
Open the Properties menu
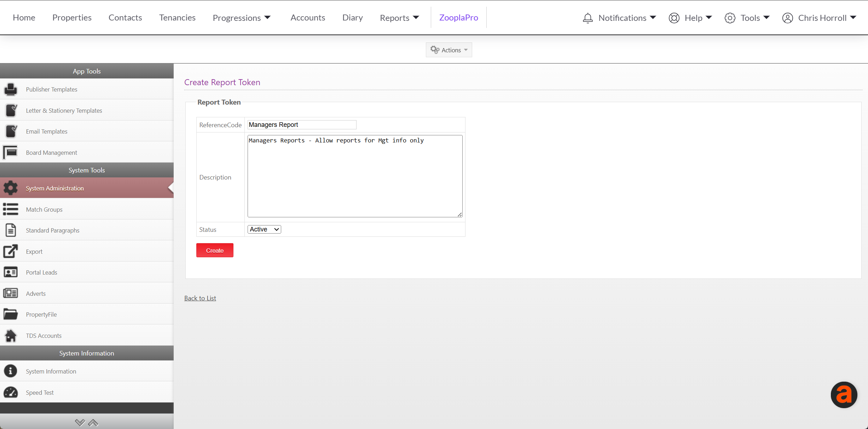[72, 17]
